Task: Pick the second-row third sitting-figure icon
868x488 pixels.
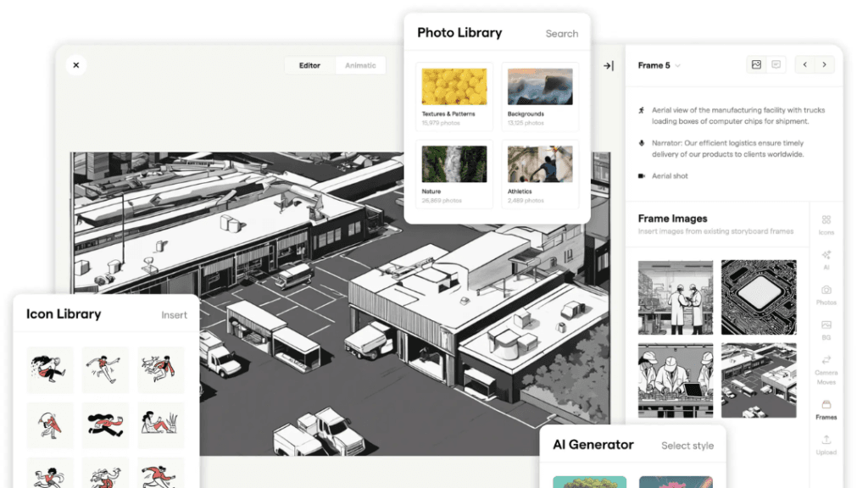Action: coord(160,425)
